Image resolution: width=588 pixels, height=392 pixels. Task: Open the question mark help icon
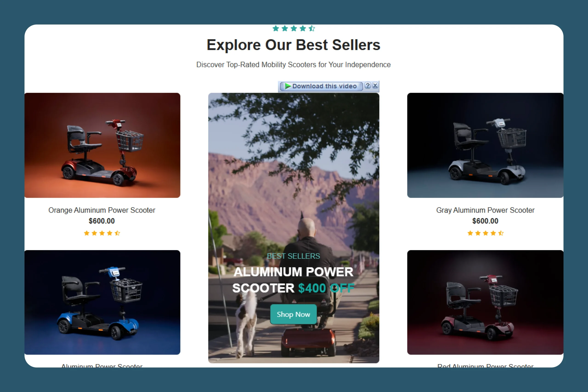click(x=367, y=85)
